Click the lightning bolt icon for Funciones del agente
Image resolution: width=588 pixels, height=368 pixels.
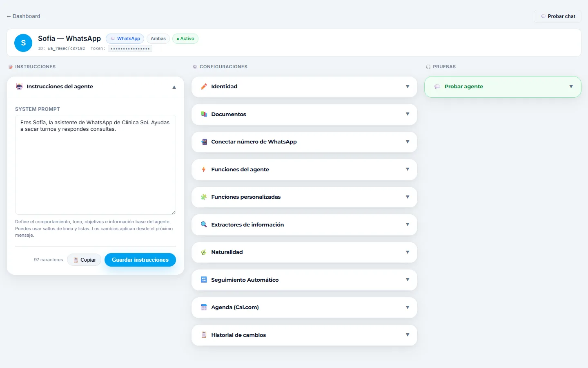click(204, 169)
